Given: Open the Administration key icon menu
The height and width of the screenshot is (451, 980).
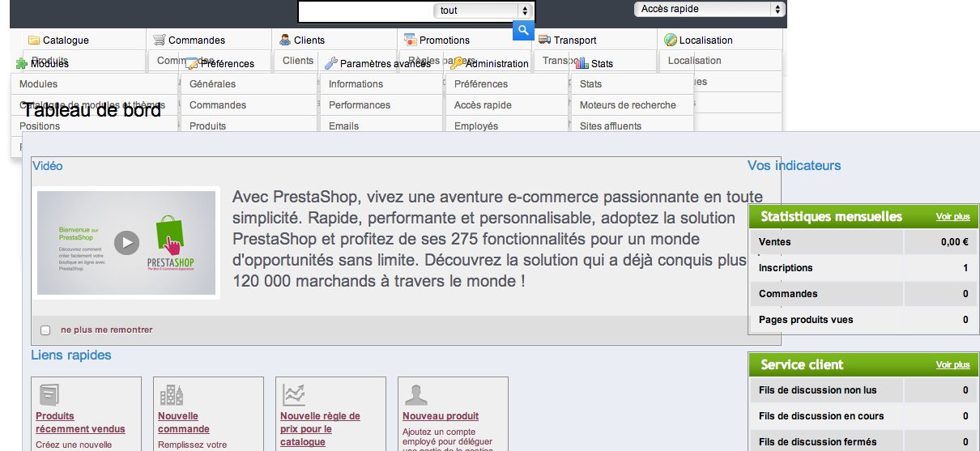Looking at the screenshot, I should (x=458, y=63).
